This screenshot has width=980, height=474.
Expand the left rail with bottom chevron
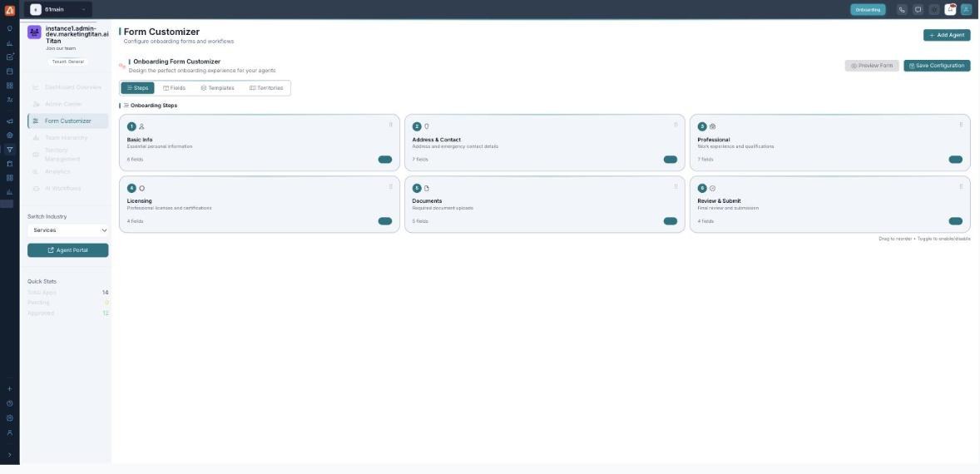pyautogui.click(x=9, y=455)
